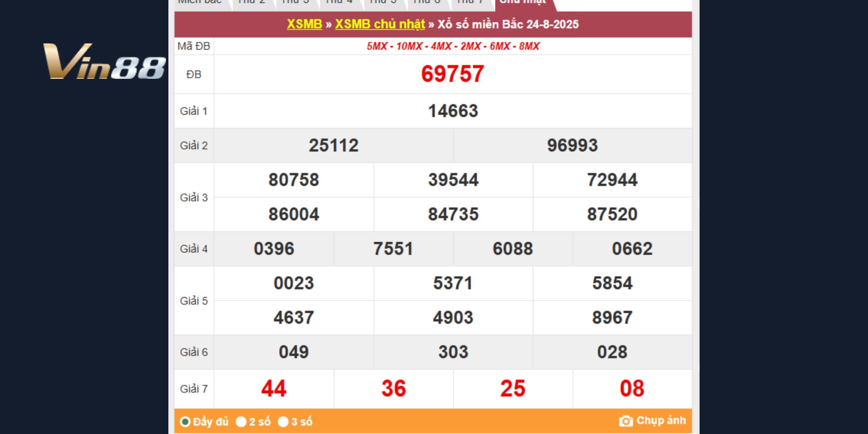868x434 pixels.
Task: Click the Giải 7 number 44
Action: pos(274,388)
